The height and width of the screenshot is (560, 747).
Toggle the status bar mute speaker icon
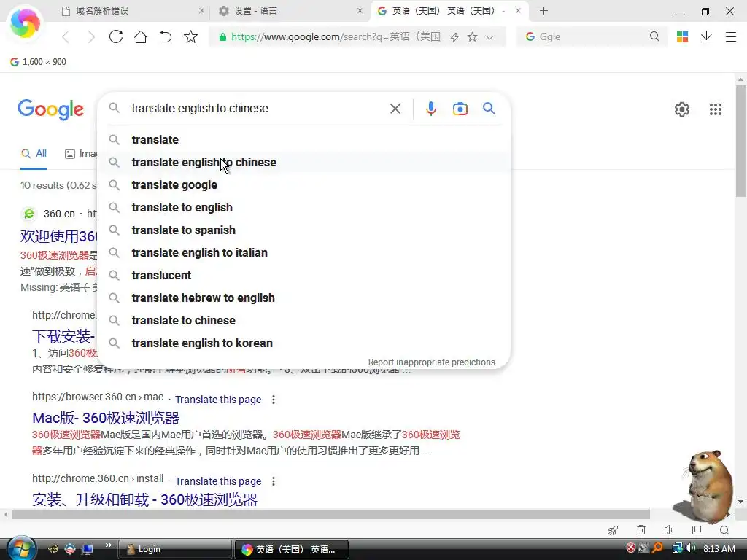pyautogui.click(x=669, y=530)
